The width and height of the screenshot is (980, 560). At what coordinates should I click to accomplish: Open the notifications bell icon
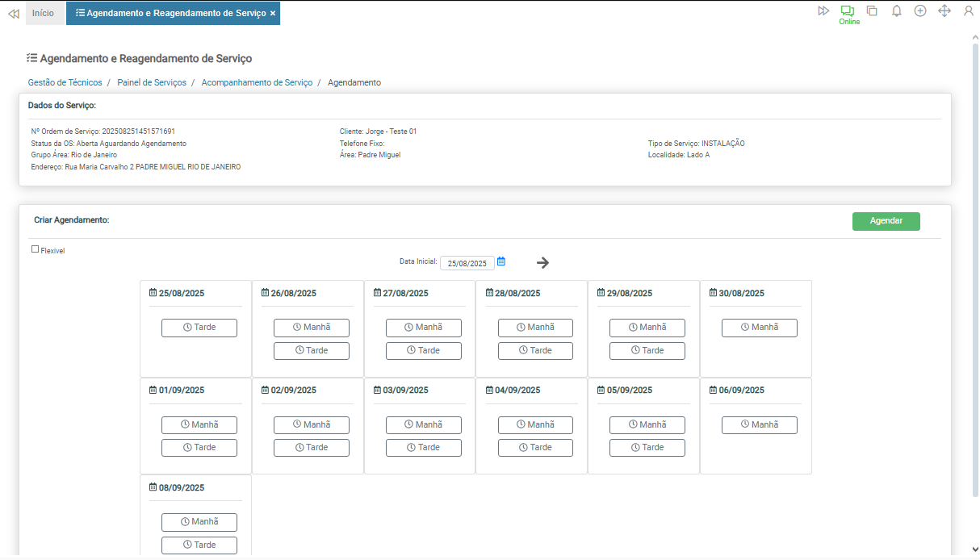coord(896,11)
